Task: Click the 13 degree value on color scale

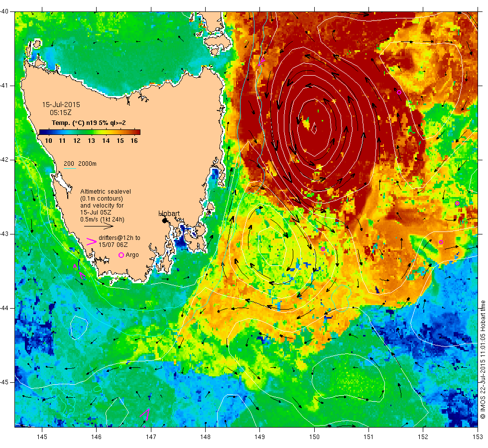Action: (91, 140)
